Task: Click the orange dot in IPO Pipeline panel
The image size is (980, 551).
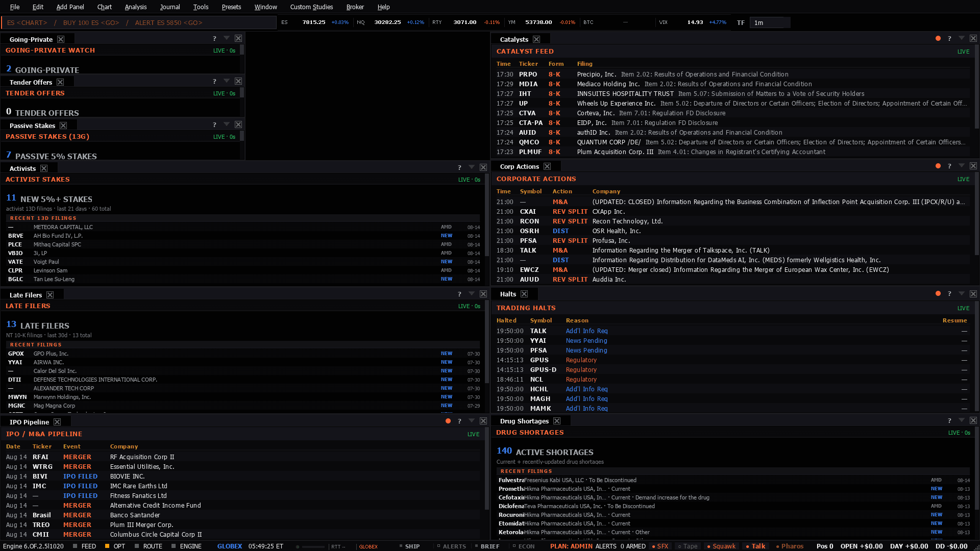Action: click(448, 421)
